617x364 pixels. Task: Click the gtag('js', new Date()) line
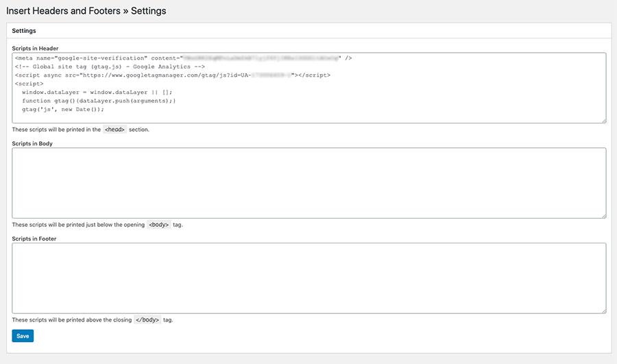pyautogui.click(x=63, y=109)
